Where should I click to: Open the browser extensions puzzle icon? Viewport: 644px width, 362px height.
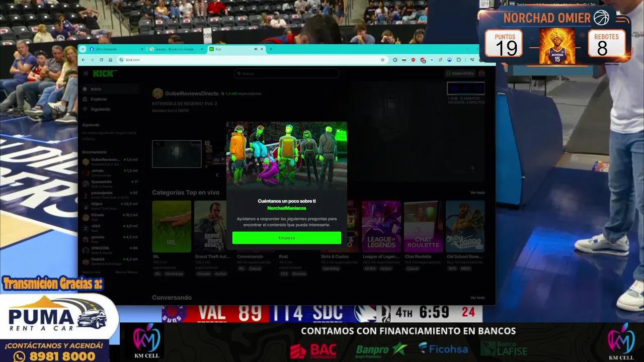pyautogui.click(x=458, y=60)
